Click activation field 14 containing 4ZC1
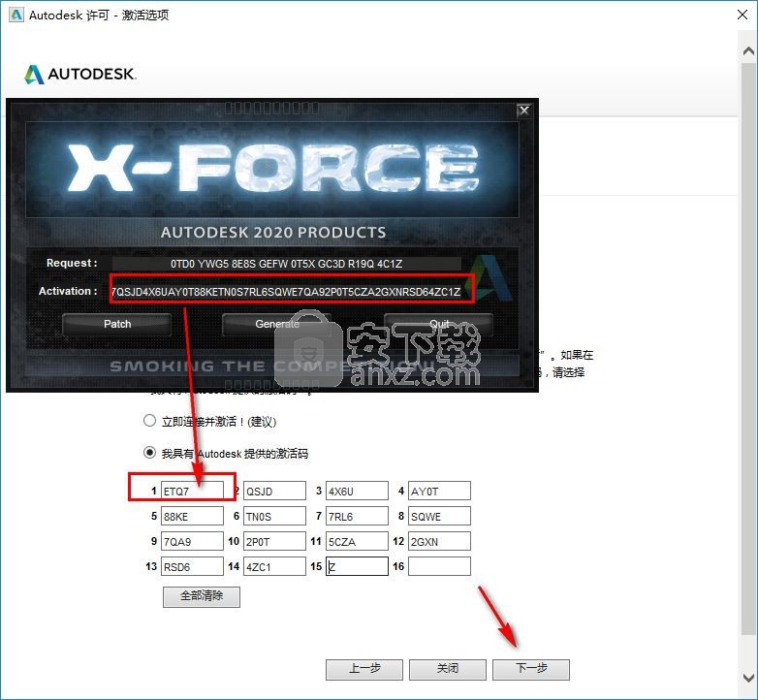 274,566
